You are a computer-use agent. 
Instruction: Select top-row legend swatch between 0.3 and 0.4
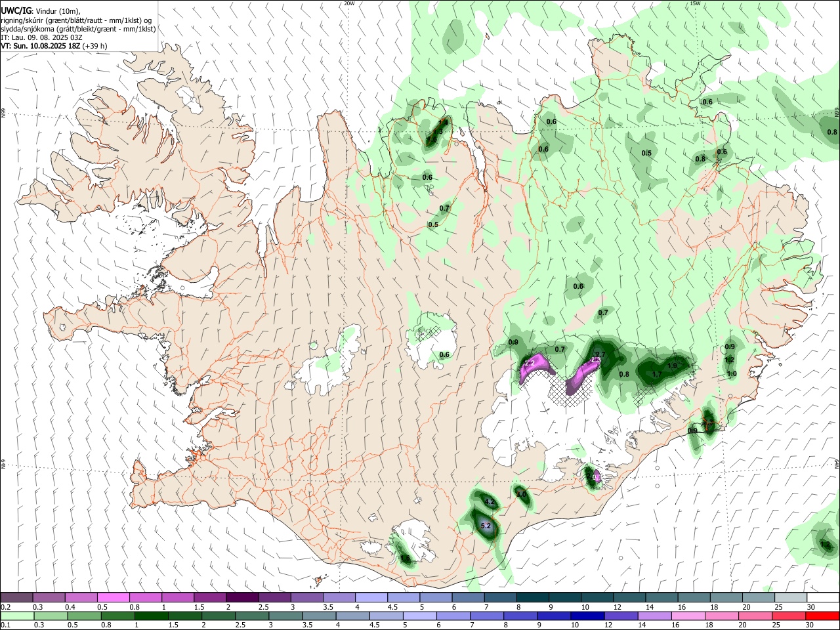click(49, 597)
